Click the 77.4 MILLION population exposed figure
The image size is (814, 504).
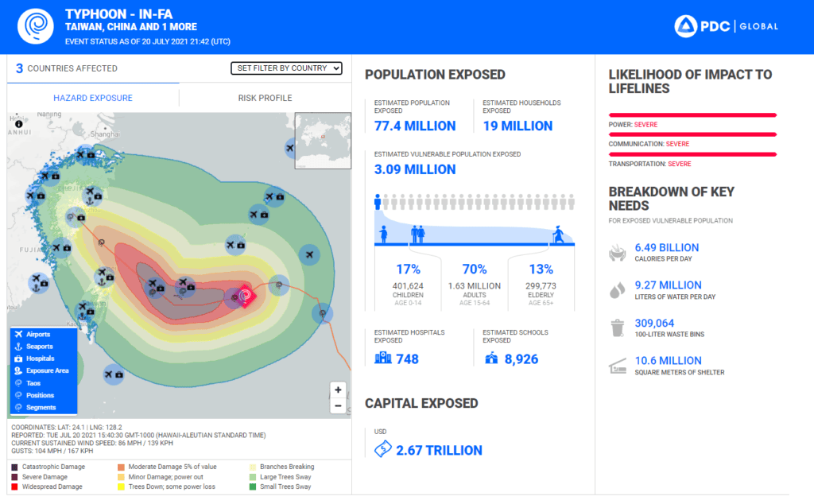point(414,126)
